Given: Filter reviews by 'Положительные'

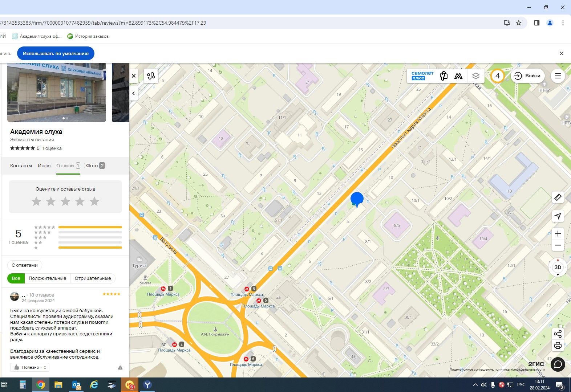Looking at the screenshot, I should [x=48, y=278].
